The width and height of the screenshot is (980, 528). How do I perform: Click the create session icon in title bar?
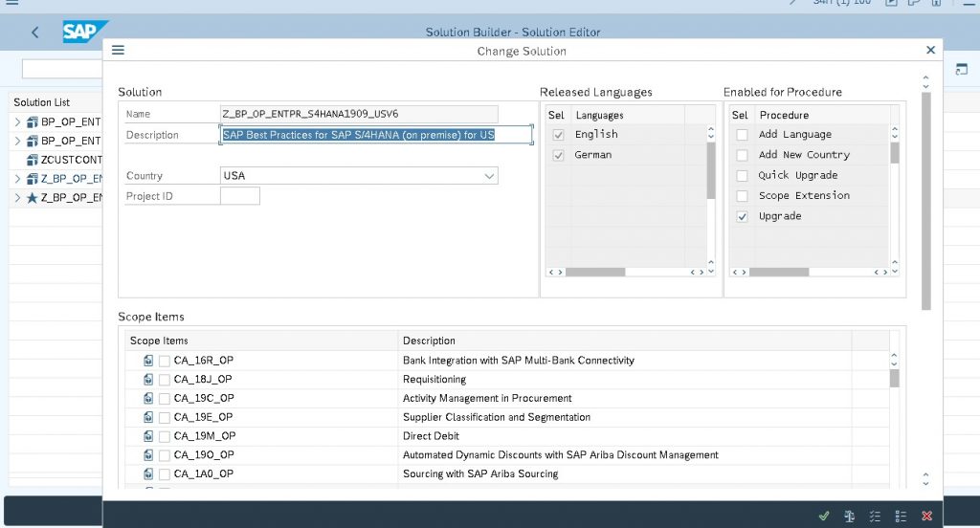tap(891, 3)
